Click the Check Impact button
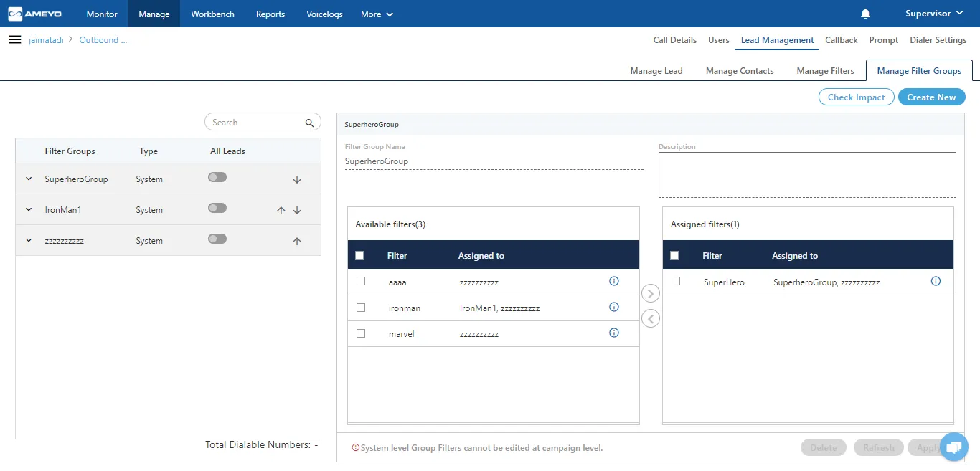Viewport: 980px width, 471px height. click(857, 97)
